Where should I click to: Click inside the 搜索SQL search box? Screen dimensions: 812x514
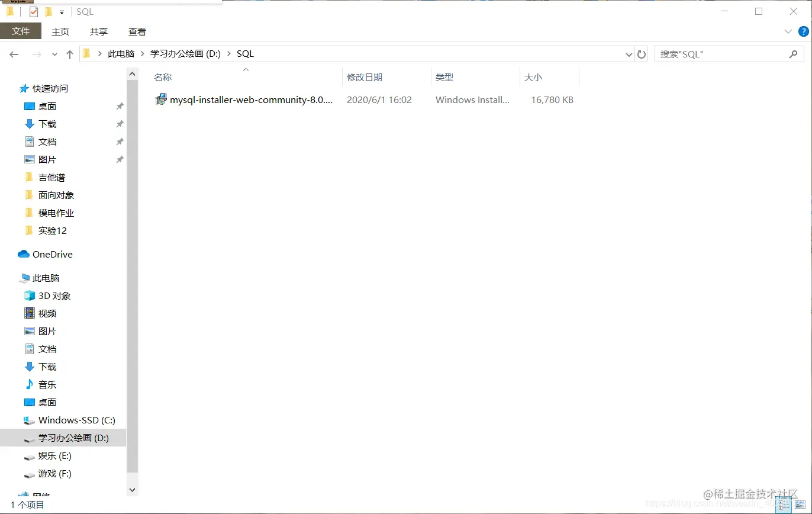[710, 54]
